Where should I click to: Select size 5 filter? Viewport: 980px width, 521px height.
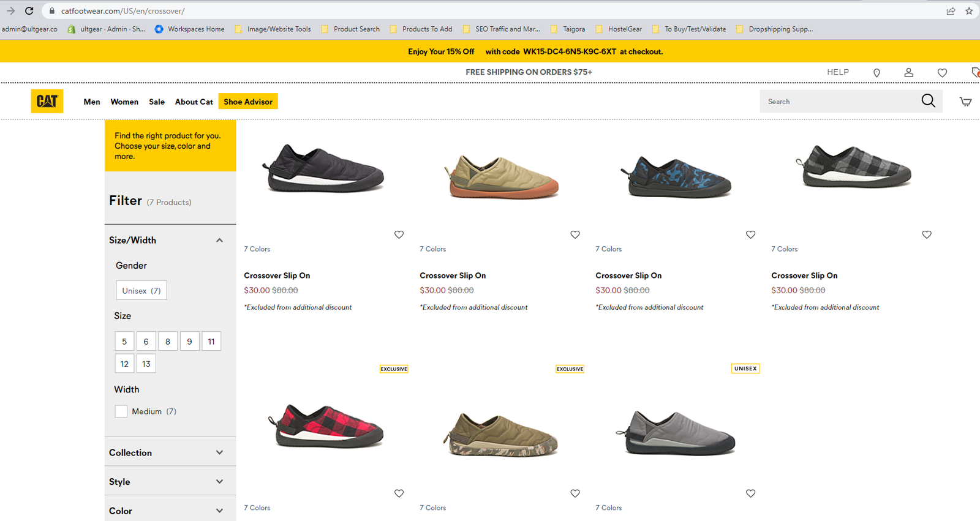[x=124, y=342]
